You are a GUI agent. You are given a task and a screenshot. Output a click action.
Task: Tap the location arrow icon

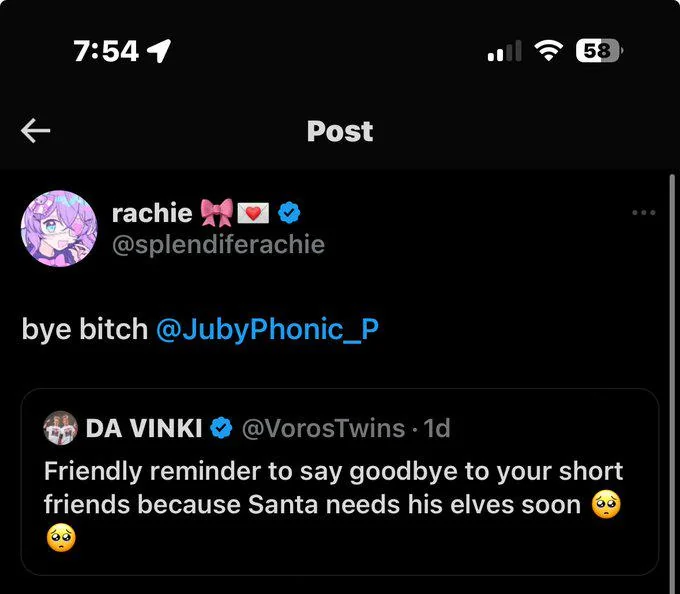tap(158, 51)
